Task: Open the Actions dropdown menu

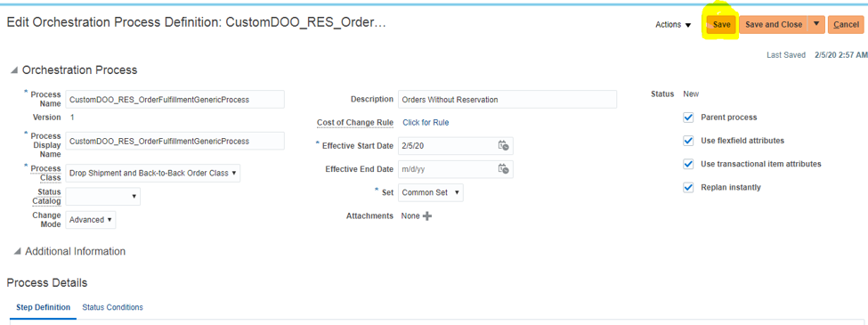Action: click(673, 25)
